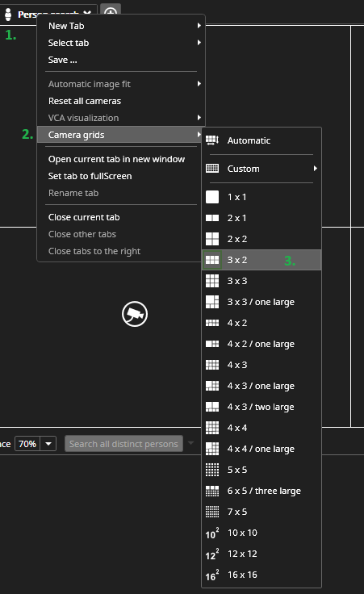This screenshot has width=364, height=594.
Task: Add a new tab with the plus button
Action: point(111,12)
